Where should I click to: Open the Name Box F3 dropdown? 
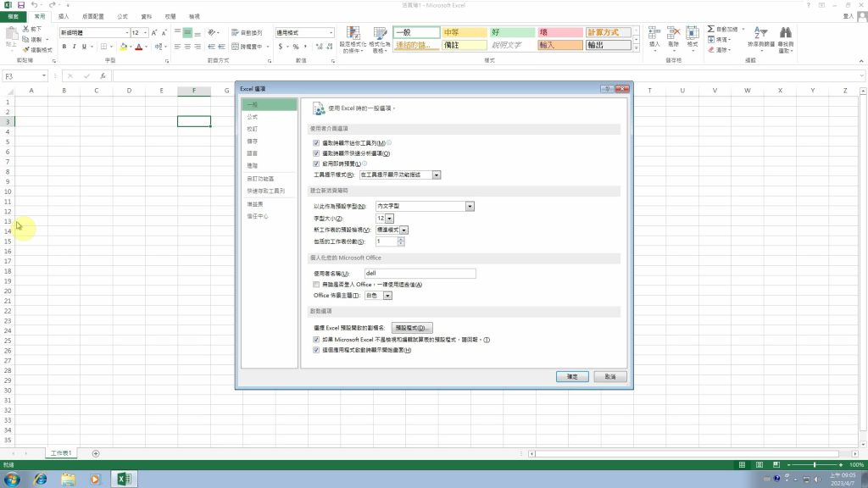click(44, 75)
